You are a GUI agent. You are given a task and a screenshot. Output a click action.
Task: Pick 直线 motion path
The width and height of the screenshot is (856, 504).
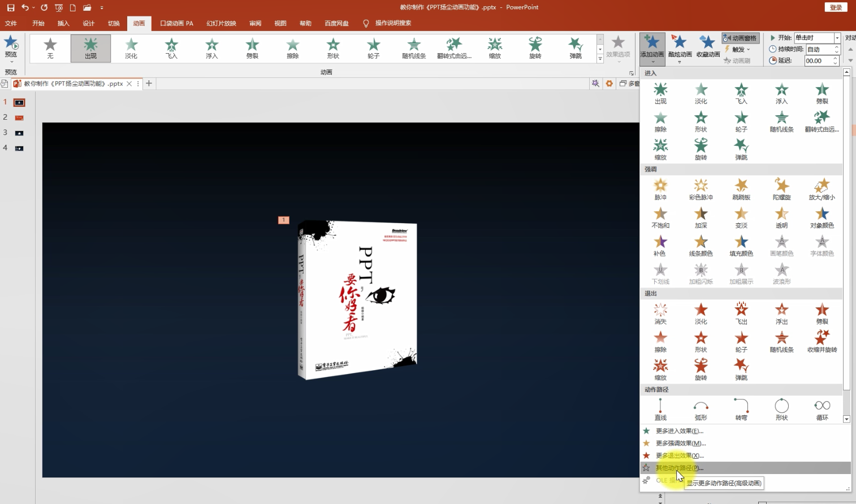tap(660, 410)
